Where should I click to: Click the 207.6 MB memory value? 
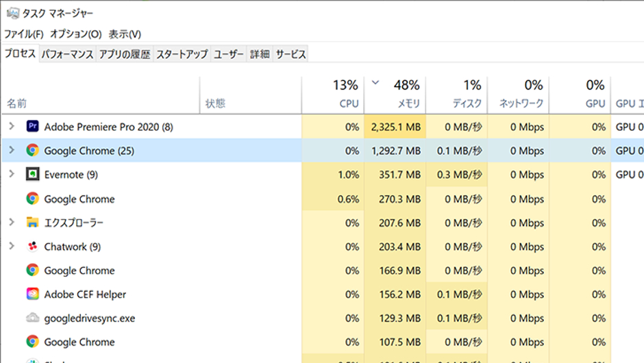399,223
